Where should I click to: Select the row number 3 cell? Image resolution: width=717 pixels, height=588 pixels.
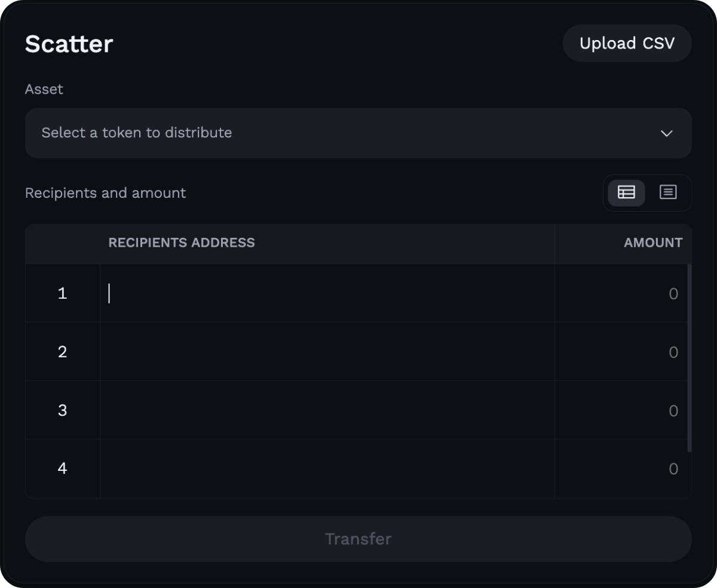pos(62,411)
